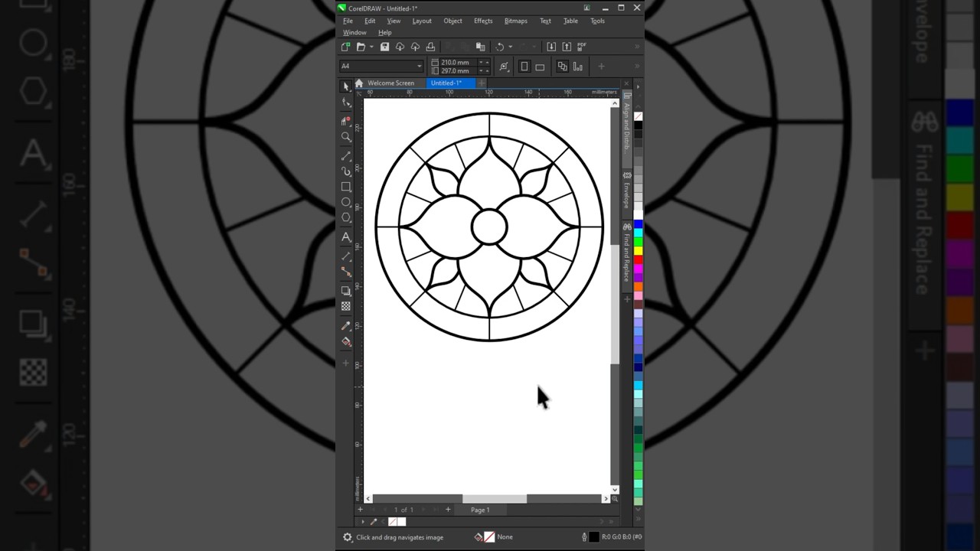Image resolution: width=980 pixels, height=551 pixels.
Task: Click the Current Page layout button
Action: (x=578, y=67)
